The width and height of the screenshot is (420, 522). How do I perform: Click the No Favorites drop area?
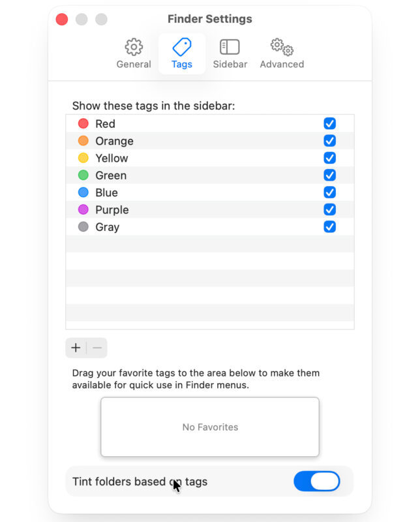[x=210, y=427]
